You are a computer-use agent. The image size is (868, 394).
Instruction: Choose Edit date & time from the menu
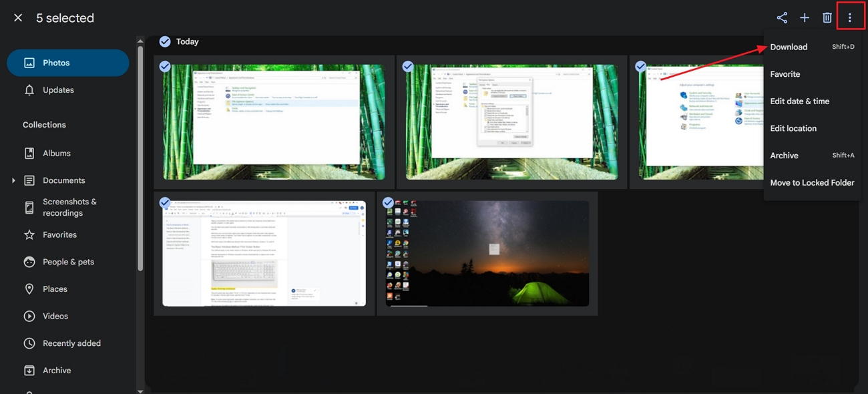coord(800,101)
